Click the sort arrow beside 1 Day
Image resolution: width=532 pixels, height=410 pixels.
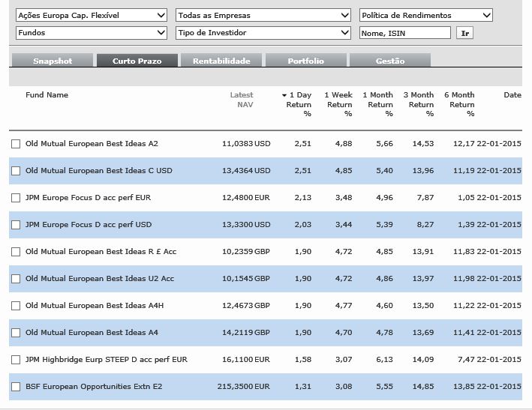[x=284, y=95]
